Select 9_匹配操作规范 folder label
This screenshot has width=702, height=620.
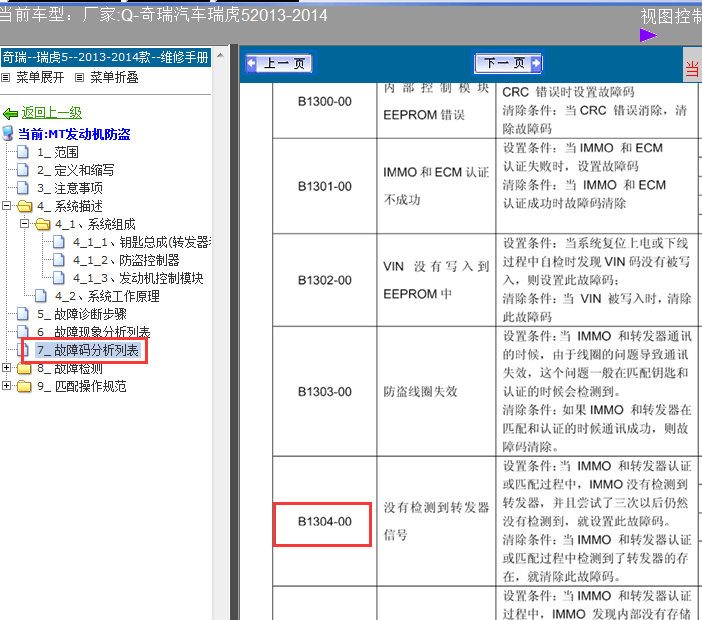point(82,386)
